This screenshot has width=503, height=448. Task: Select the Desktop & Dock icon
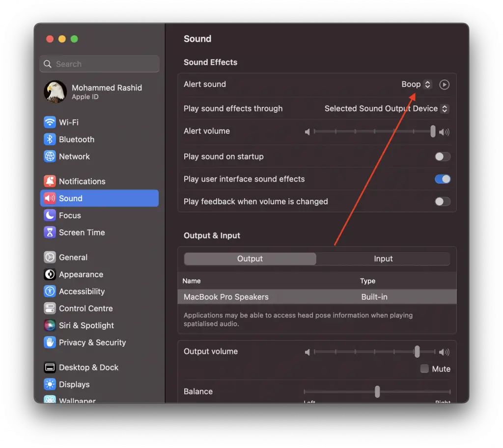pyautogui.click(x=50, y=367)
